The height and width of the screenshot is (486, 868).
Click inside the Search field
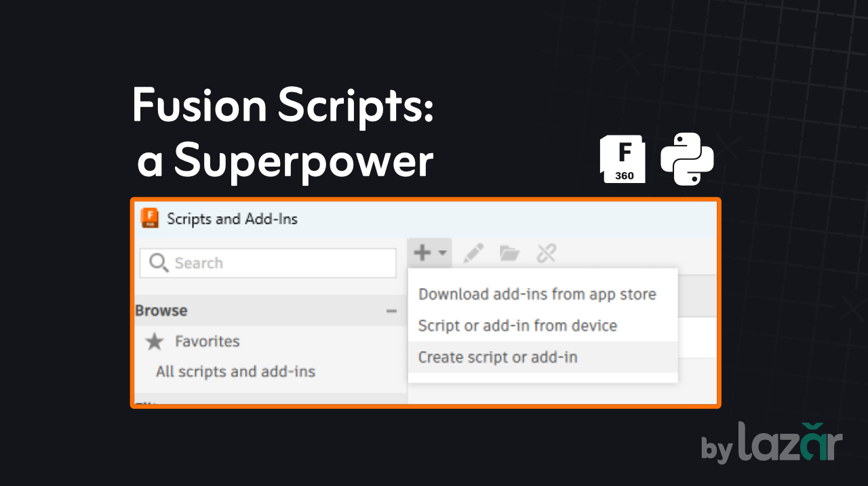pos(278,263)
